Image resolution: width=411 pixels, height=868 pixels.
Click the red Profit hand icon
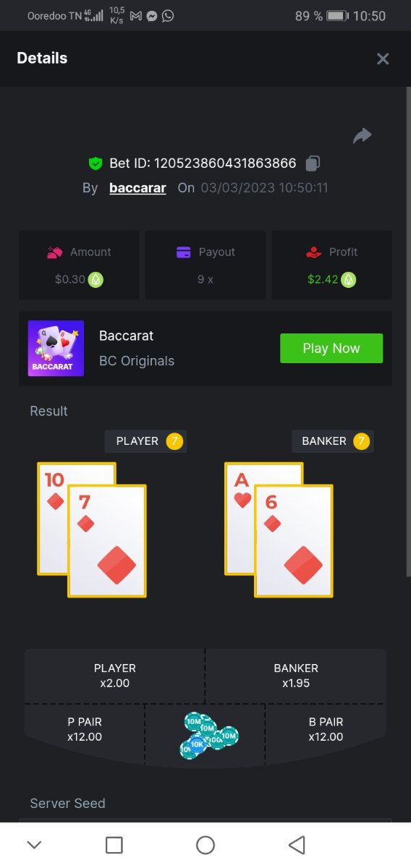click(x=313, y=252)
